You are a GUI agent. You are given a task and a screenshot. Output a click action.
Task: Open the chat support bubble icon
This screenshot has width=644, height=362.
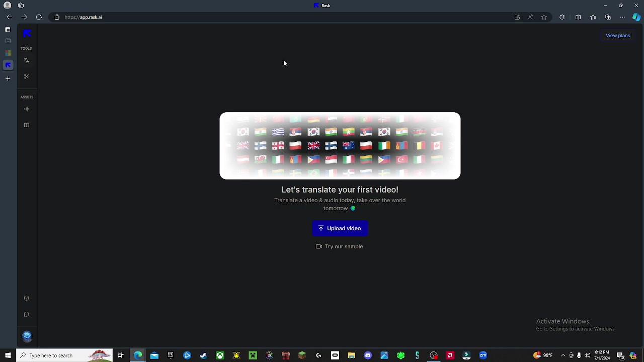pos(27,314)
